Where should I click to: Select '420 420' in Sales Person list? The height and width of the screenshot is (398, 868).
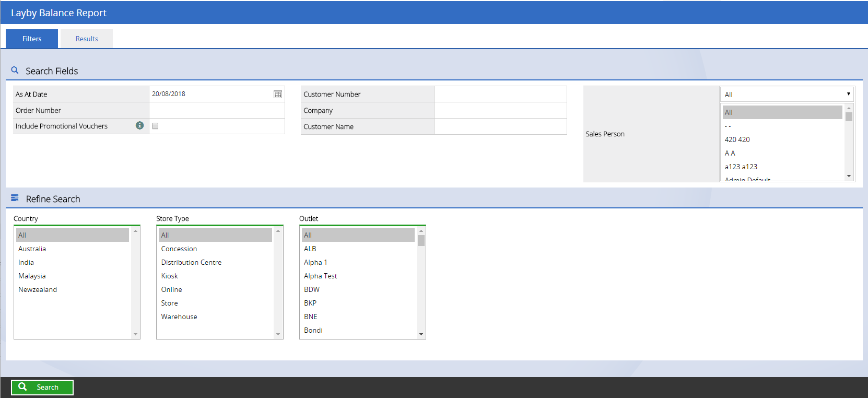tap(782, 139)
